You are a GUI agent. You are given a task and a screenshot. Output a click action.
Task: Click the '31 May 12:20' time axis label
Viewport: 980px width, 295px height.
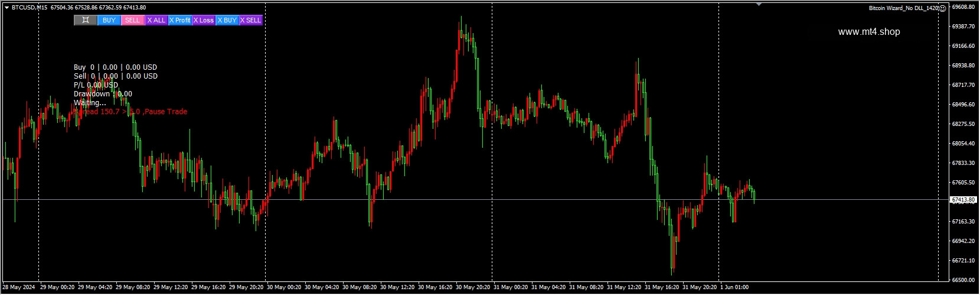click(x=624, y=287)
